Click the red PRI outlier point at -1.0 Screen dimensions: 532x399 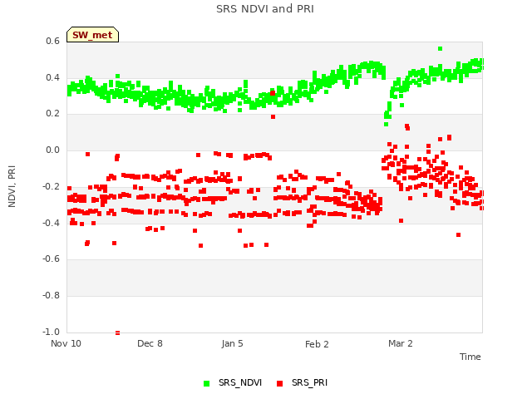click(x=117, y=332)
